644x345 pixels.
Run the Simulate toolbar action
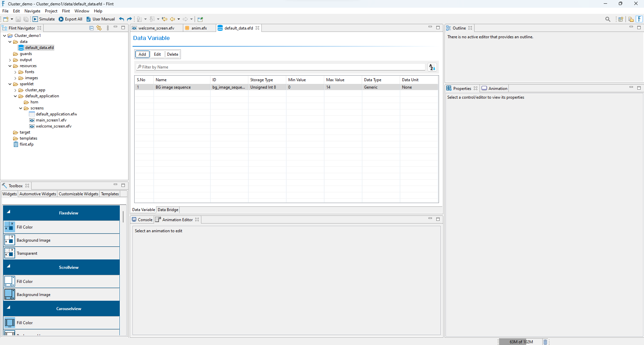point(44,19)
